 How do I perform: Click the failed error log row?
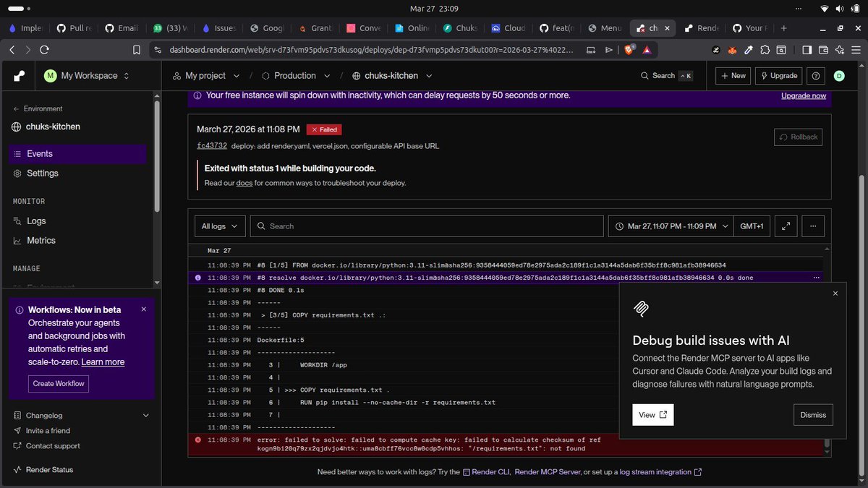[505, 444]
